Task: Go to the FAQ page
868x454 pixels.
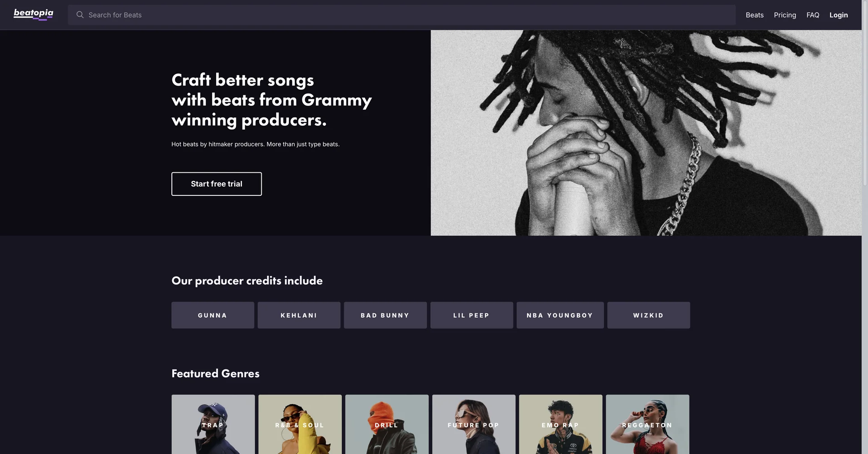Action: 812,15
